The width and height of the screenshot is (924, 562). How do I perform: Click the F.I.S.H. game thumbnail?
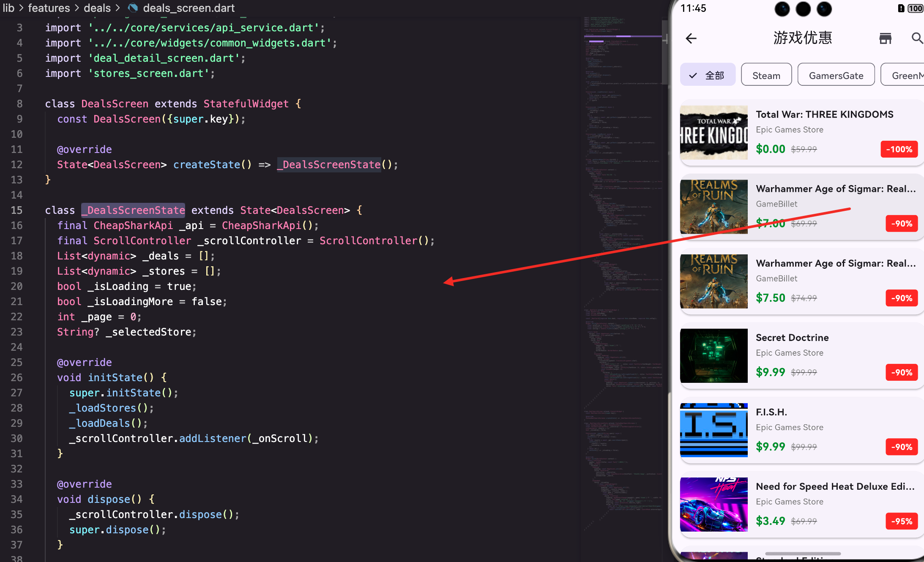(714, 430)
